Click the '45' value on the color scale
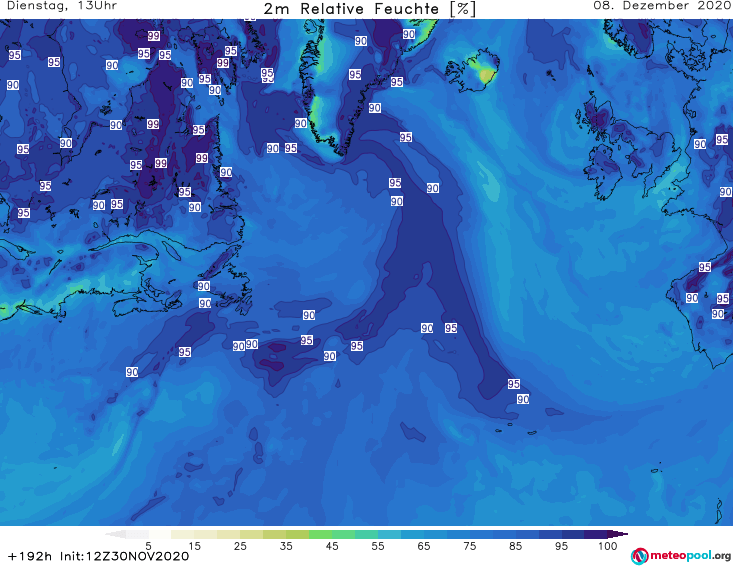The height and width of the screenshot is (566, 733). [332, 546]
